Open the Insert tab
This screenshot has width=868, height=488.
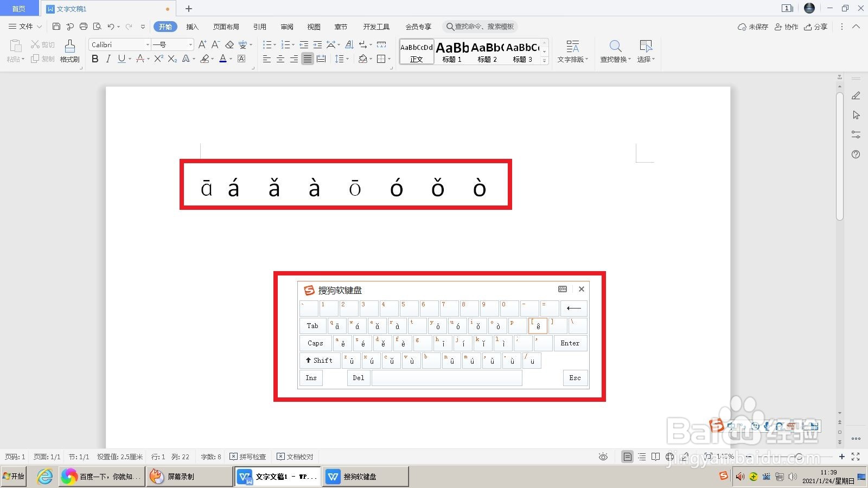(x=193, y=27)
